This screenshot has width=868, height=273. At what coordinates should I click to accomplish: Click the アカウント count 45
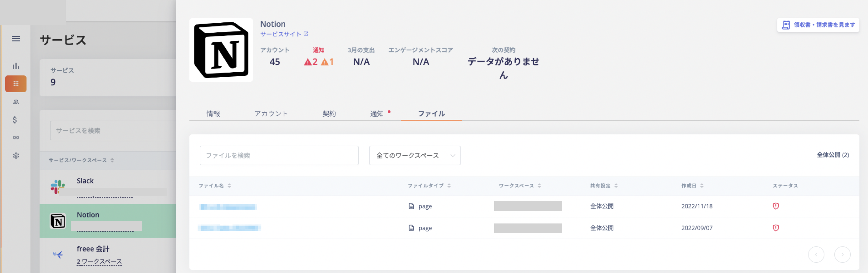275,62
